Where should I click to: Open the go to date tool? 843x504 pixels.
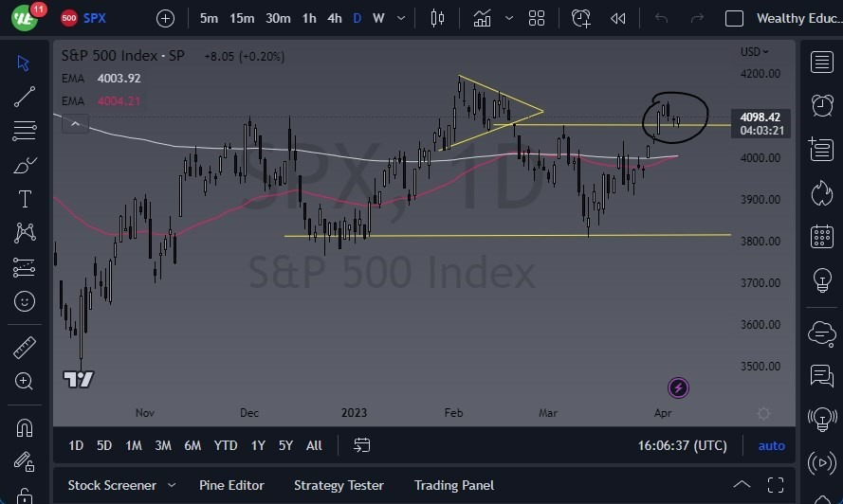pyautogui.click(x=362, y=445)
